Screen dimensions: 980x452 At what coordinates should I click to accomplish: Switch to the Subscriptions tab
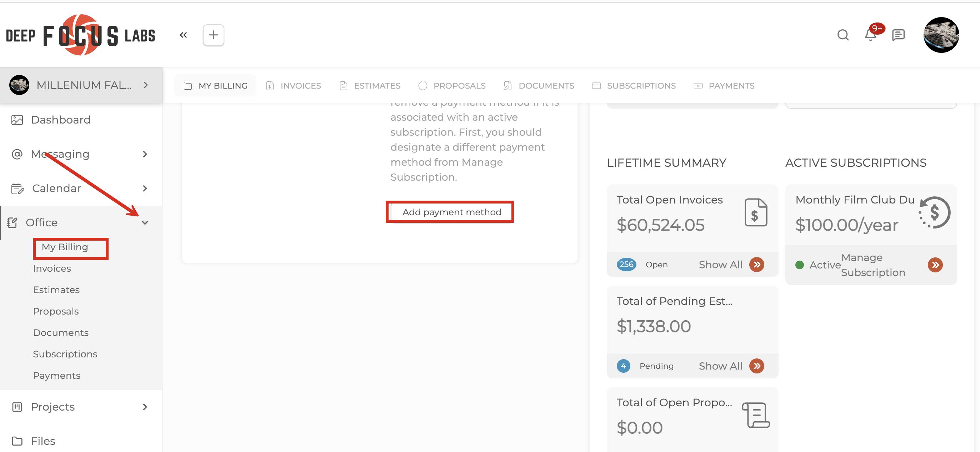634,86
